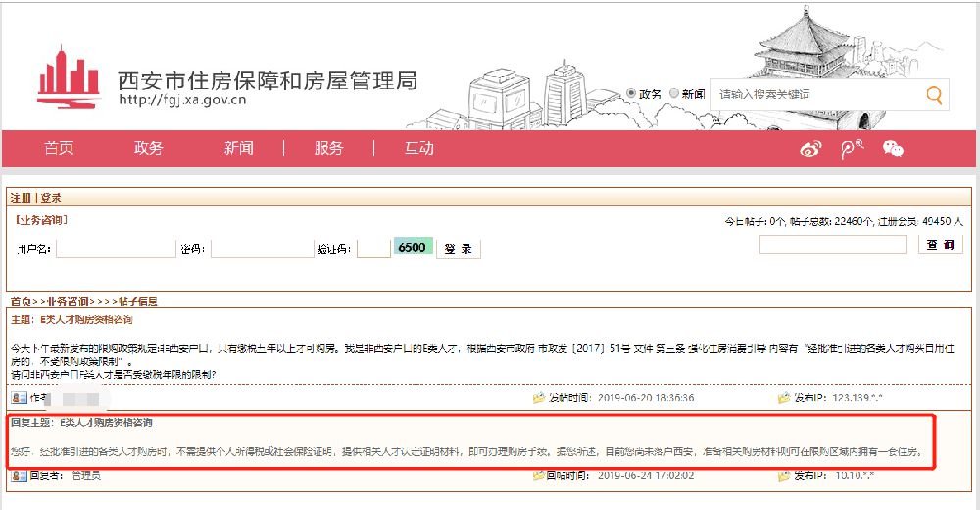Image resolution: width=980 pixels, height=510 pixels.
Task: Click the 6500 captcha image
Action: (x=412, y=248)
